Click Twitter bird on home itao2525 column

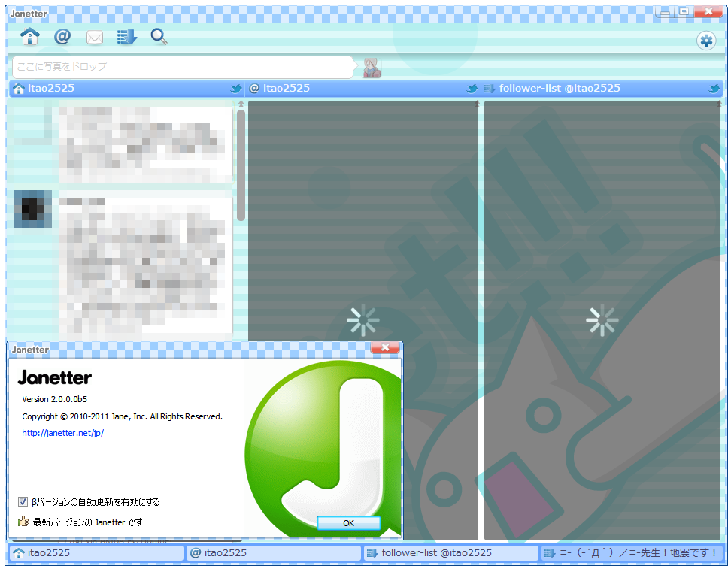(x=236, y=89)
